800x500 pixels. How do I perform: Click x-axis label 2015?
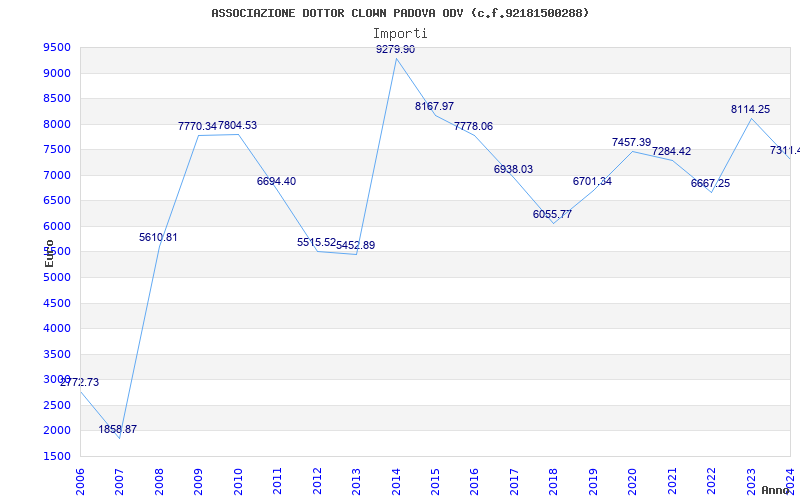click(435, 481)
